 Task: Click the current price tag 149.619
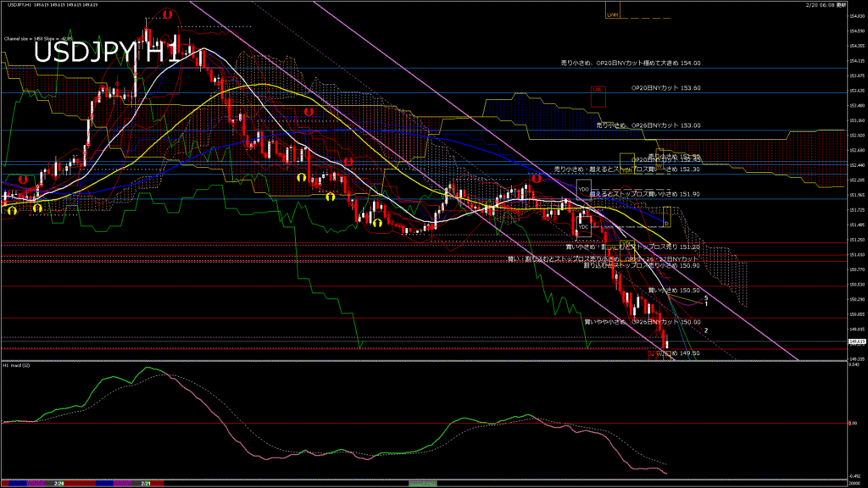pyautogui.click(x=856, y=341)
